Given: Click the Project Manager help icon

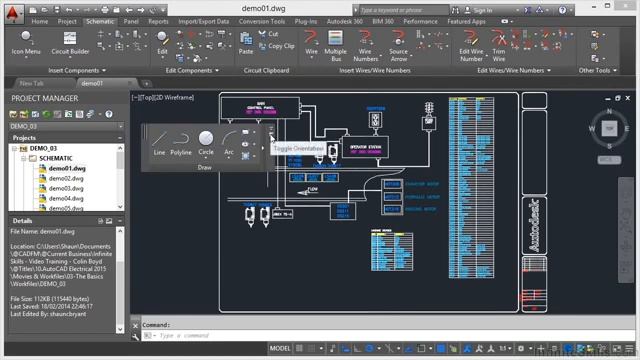Looking at the screenshot, I should point(109,114).
